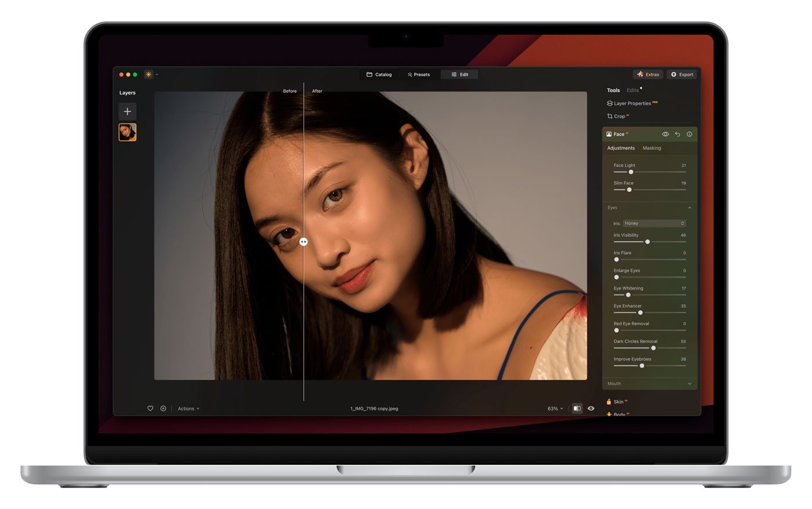
Task: Adjust the Face Light slider
Action: (631, 172)
